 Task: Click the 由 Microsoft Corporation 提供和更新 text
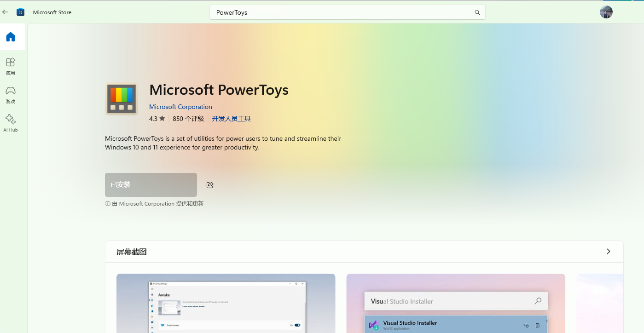[158, 203]
